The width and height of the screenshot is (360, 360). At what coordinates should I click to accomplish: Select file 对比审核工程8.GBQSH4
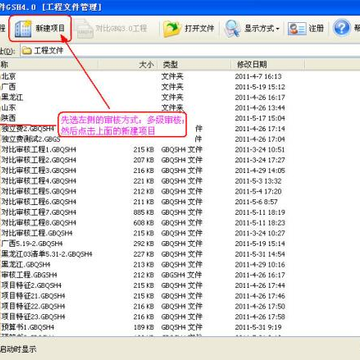(x=39, y=223)
